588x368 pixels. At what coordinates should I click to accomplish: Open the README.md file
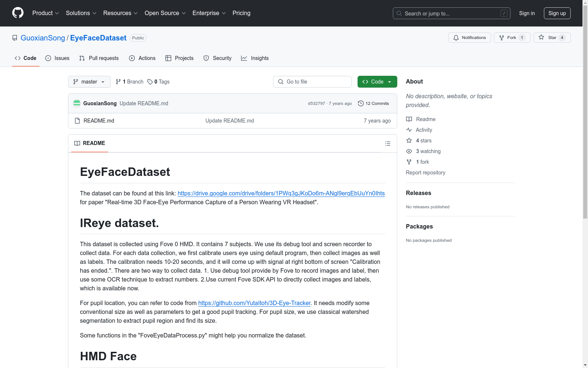(x=99, y=121)
